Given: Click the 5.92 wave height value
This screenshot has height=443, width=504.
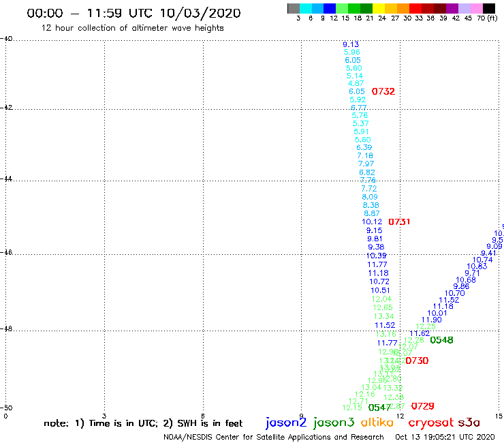Looking at the screenshot, I should 358,100.
